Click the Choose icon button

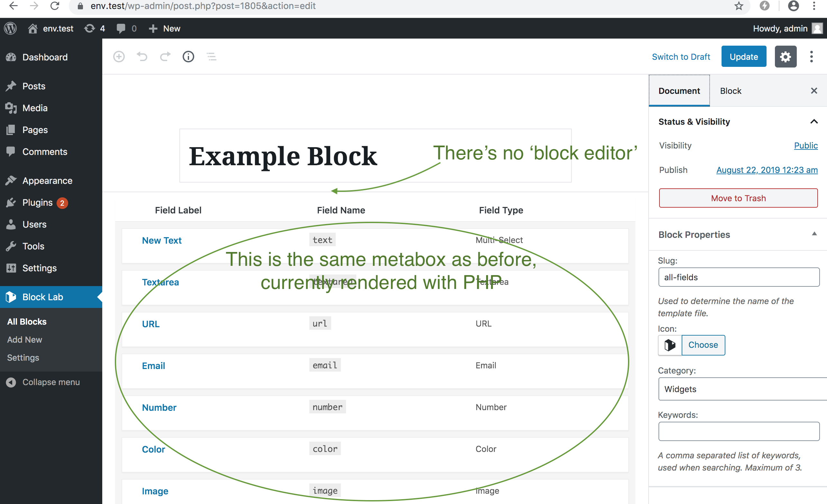[x=703, y=345]
